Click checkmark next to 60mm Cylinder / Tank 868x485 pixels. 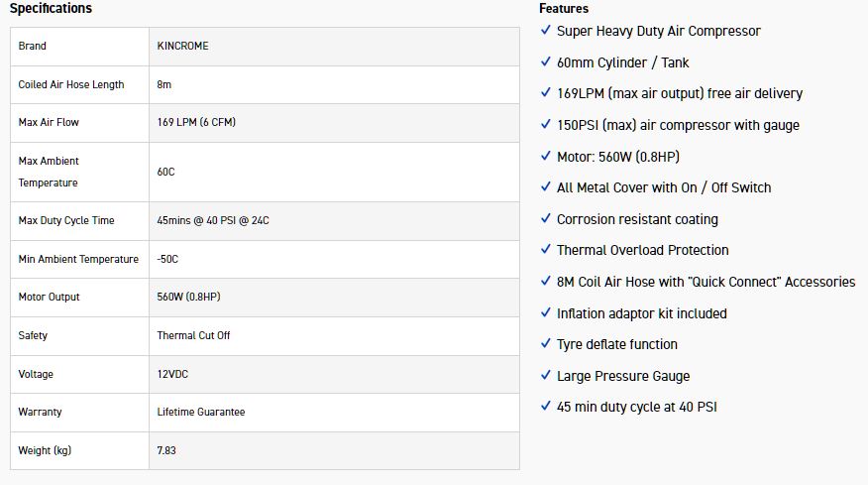pyautogui.click(x=546, y=62)
